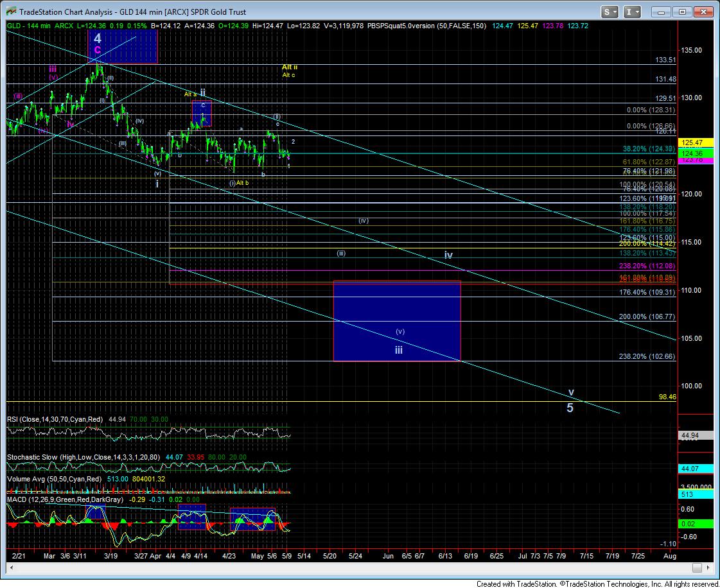Select the 61.80% (122.87) Fibonacci label
This screenshot has width=720, height=588.
(649, 162)
